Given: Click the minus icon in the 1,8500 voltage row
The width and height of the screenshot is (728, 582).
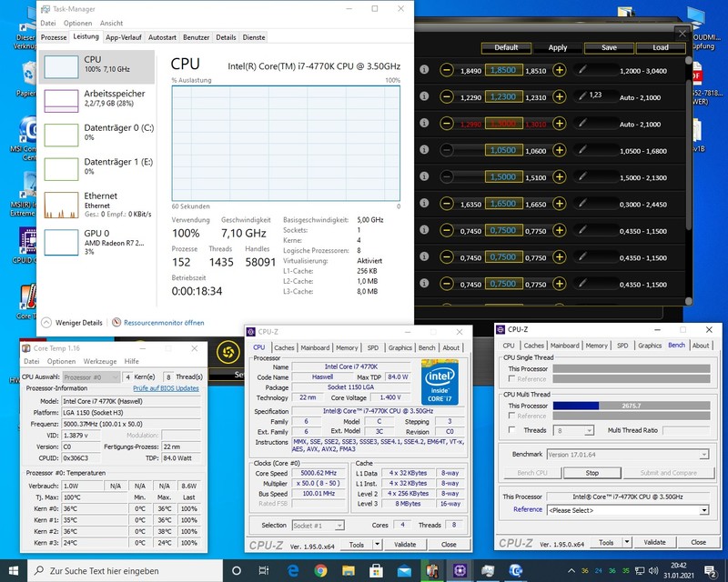Looking at the screenshot, I should (x=447, y=71).
